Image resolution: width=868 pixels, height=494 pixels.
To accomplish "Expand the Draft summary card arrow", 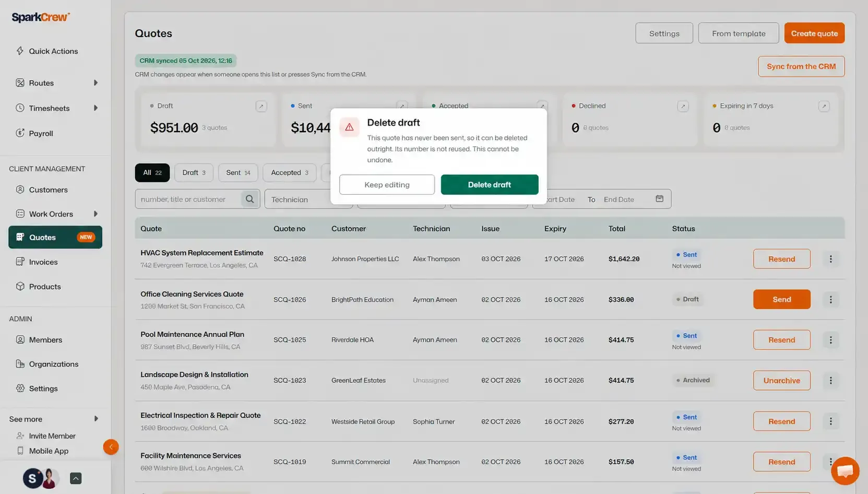I will point(261,106).
